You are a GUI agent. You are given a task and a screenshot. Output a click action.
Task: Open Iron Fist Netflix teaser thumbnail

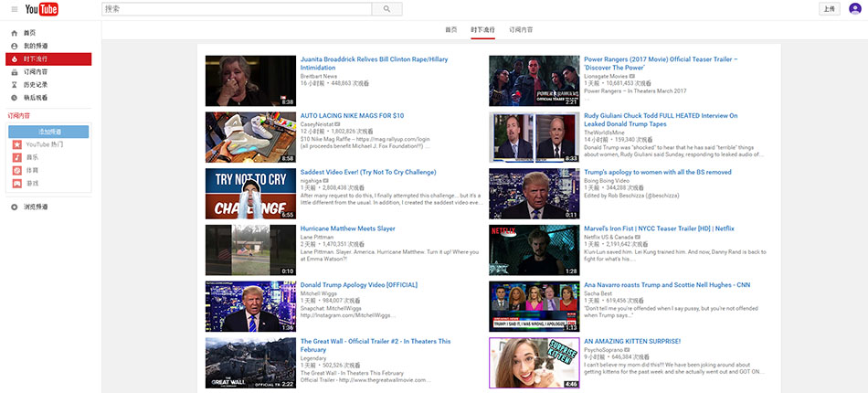pos(535,250)
